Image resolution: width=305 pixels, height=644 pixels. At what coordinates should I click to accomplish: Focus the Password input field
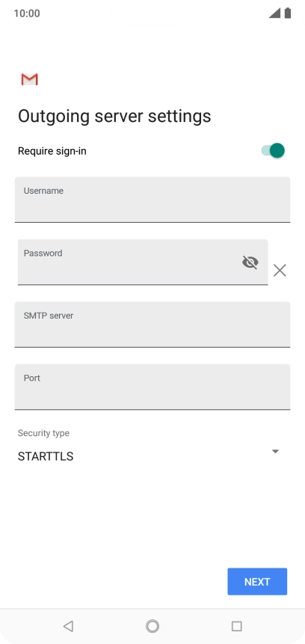(x=143, y=262)
